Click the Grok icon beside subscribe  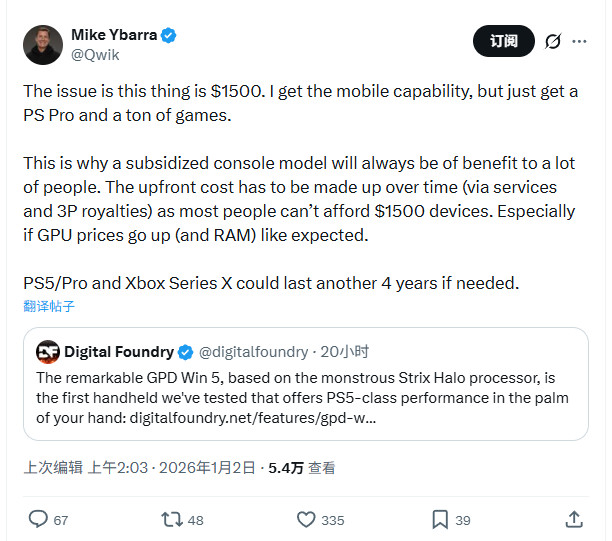552,42
